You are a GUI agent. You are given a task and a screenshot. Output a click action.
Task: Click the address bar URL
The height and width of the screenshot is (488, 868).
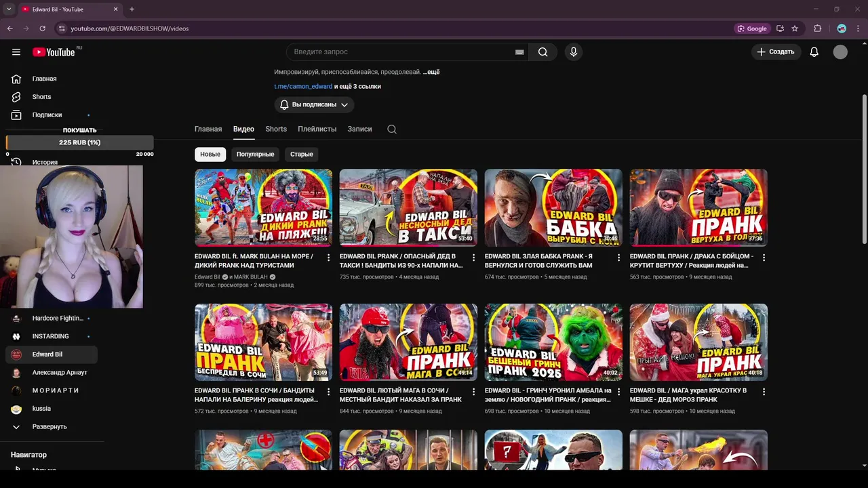(130, 28)
